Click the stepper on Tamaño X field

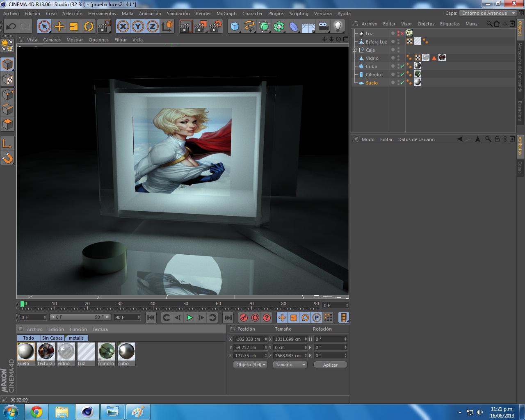tap(306, 339)
